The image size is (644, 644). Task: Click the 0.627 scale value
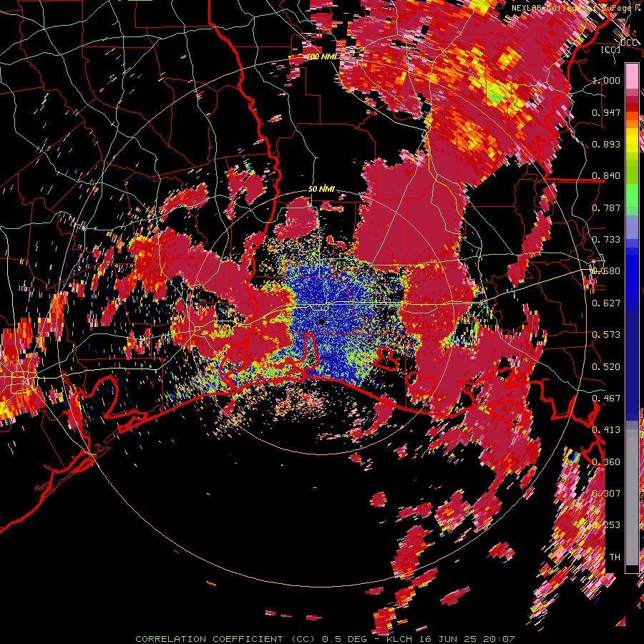(x=606, y=303)
